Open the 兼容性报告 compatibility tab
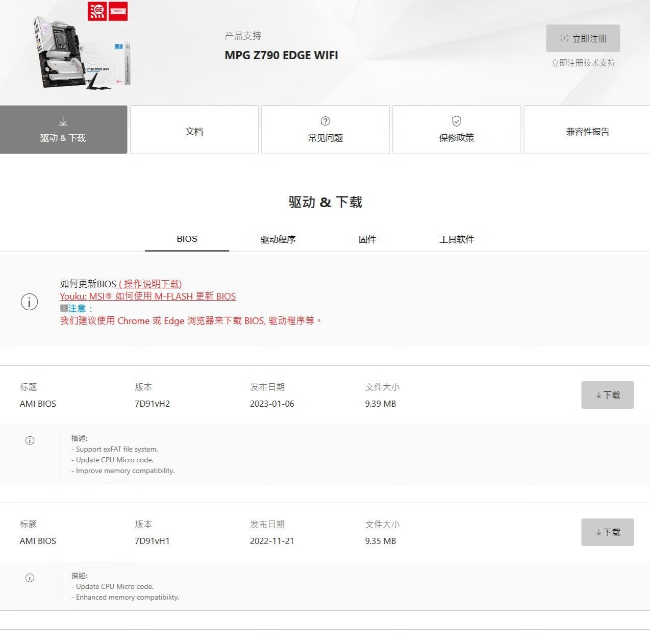Viewport: 650px width, 644px height. coord(587,130)
